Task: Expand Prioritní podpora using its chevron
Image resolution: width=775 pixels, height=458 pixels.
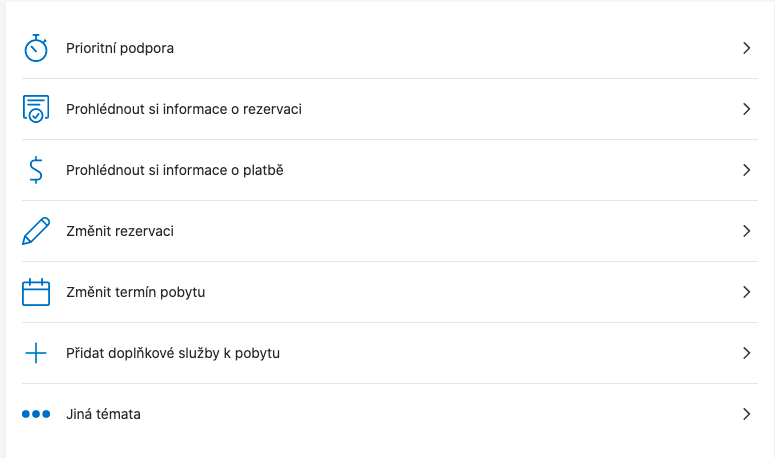Action: pos(746,48)
